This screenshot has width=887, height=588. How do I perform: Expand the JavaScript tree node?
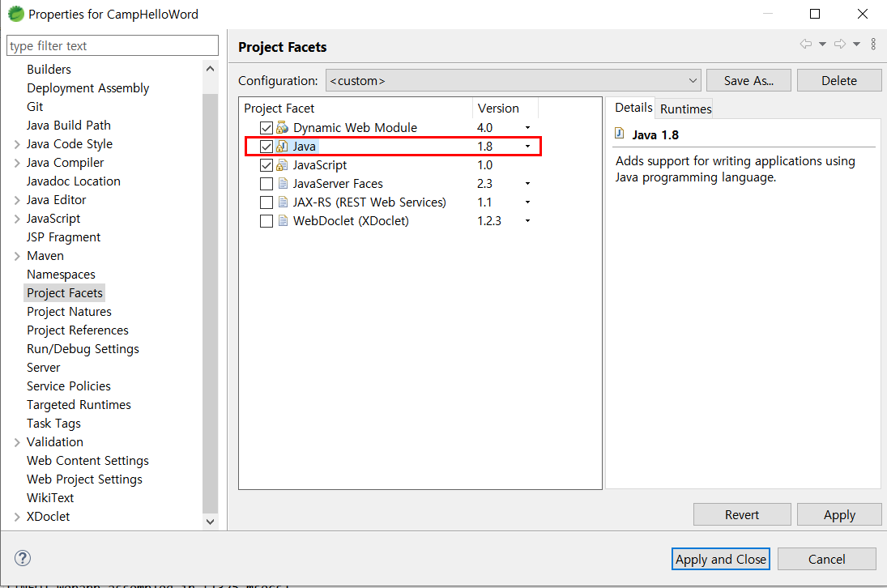(17, 219)
